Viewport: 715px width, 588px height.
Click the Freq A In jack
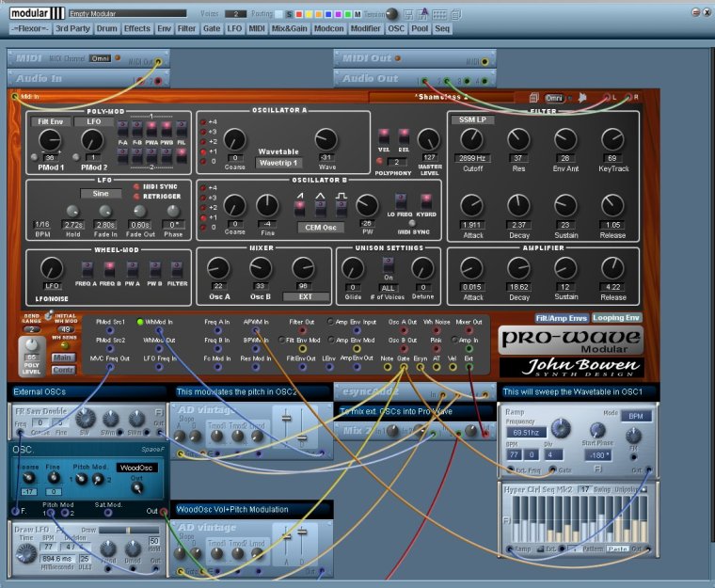217,330
